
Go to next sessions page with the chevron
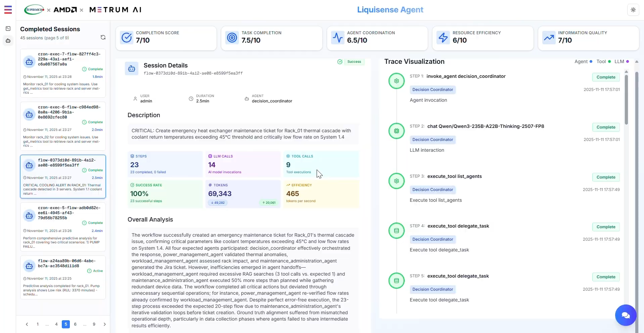[x=104, y=324]
